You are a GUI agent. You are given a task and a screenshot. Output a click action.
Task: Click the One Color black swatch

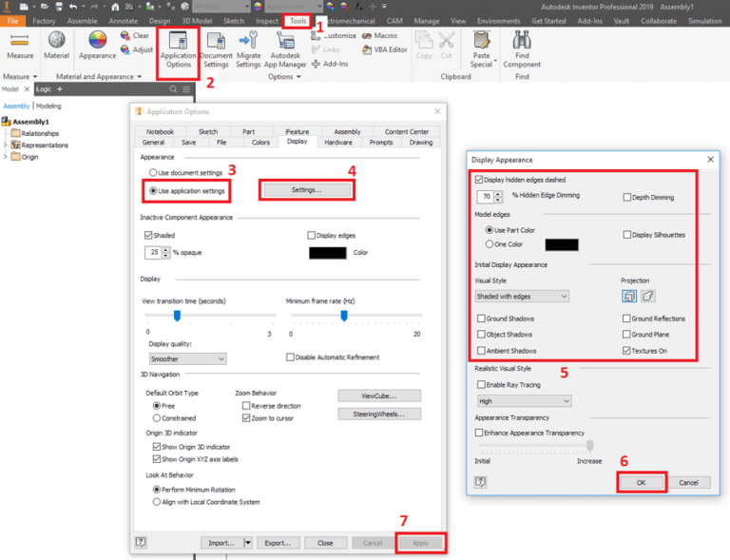coord(562,244)
